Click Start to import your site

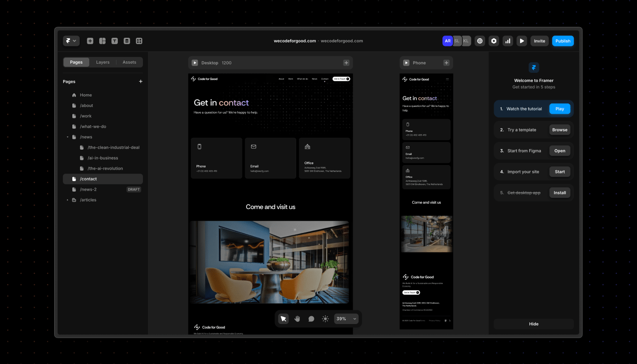click(x=560, y=172)
